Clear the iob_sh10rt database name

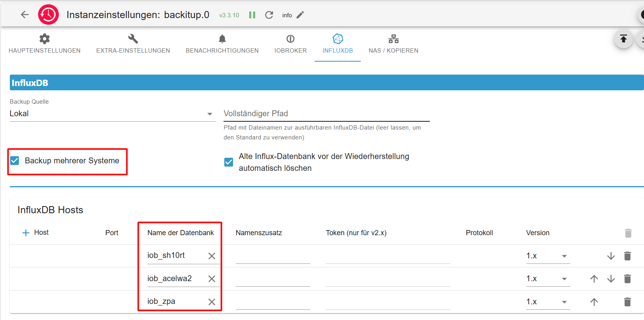(212, 256)
